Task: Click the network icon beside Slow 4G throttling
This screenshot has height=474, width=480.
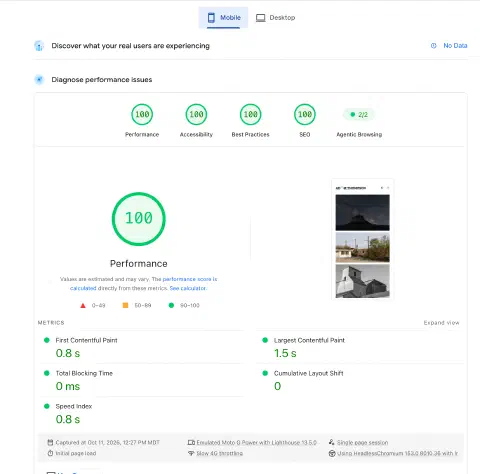Action: tap(191, 453)
